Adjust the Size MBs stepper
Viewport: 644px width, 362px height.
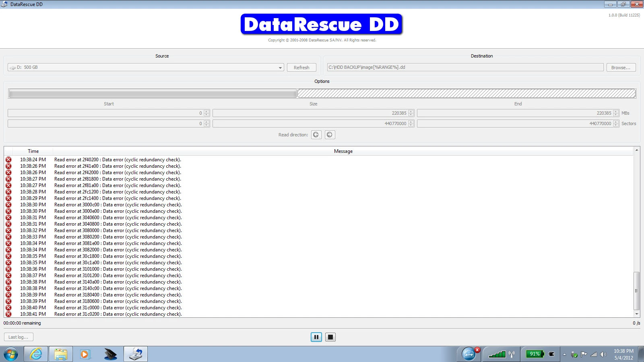click(x=411, y=113)
